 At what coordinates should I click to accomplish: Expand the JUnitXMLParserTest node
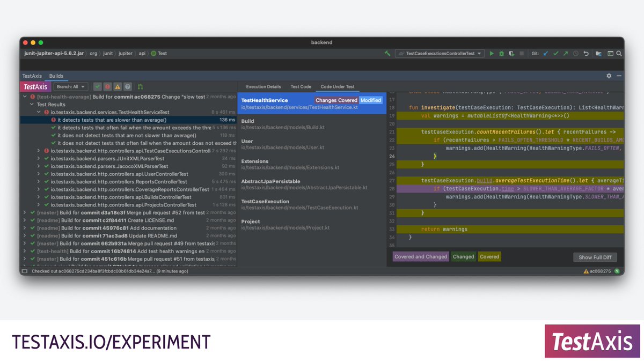[39, 159]
